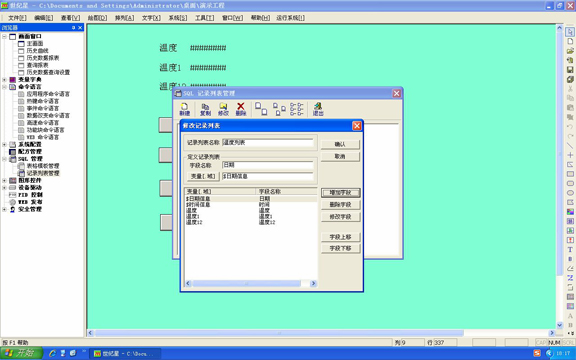Expand the 图库控件 tree node
This screenshot has height=360, width=576.
tap(4, 181)
